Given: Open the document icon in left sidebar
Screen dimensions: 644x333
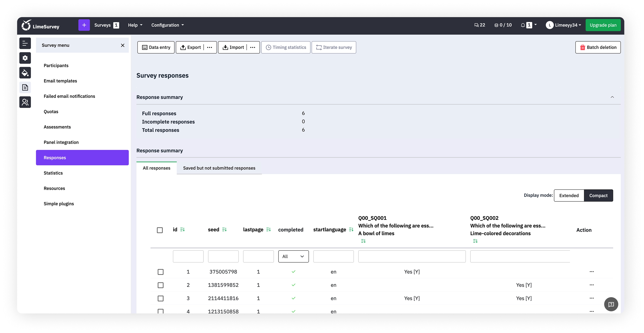Looking at the screenshot, I should (x=25, y=88).
